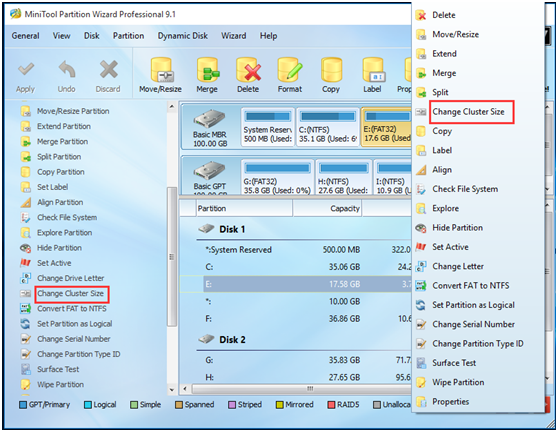Click Set Partition as Logical sidebar link

pyautogui.click(x=74, y=324)
